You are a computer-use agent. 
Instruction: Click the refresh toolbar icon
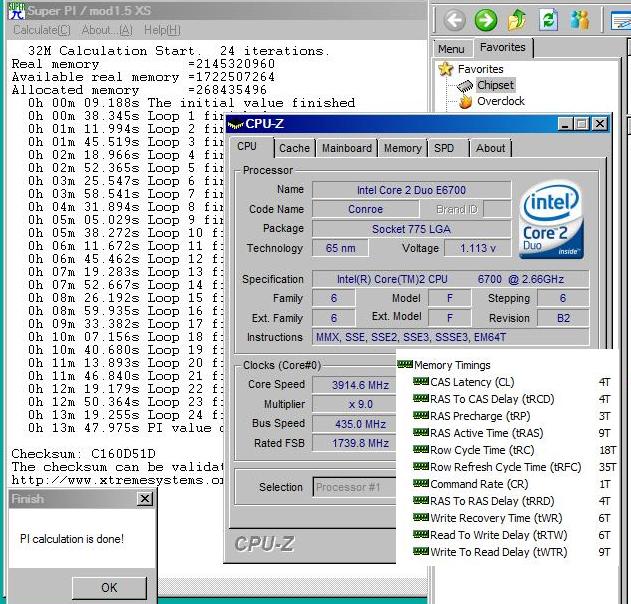549,20
